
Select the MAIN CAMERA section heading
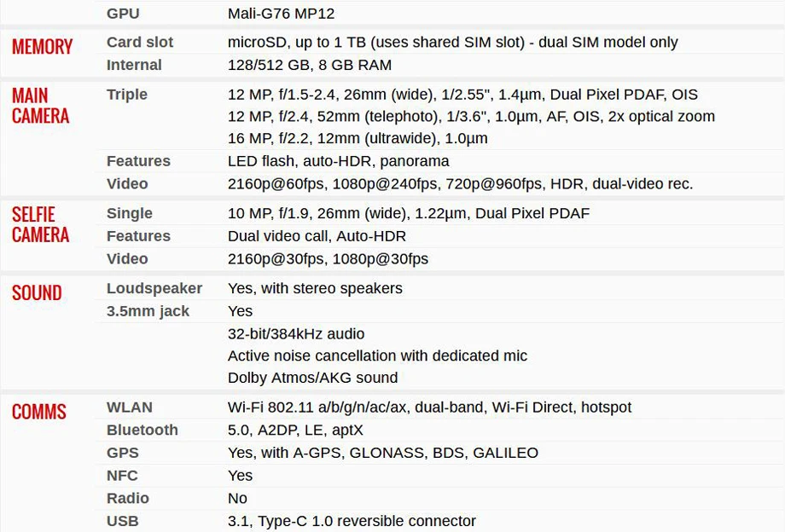(x=41, y=106)
